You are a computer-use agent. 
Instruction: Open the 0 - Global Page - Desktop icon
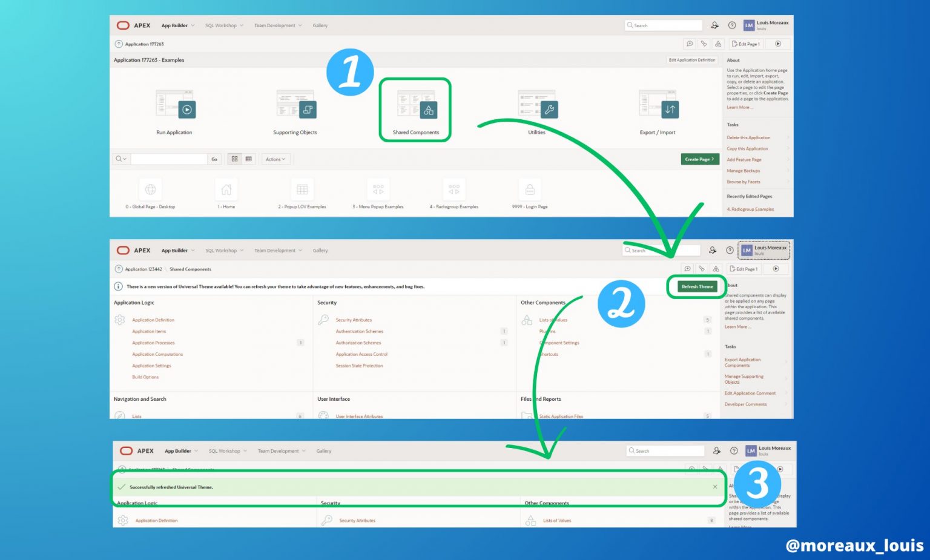pos(150,190)
